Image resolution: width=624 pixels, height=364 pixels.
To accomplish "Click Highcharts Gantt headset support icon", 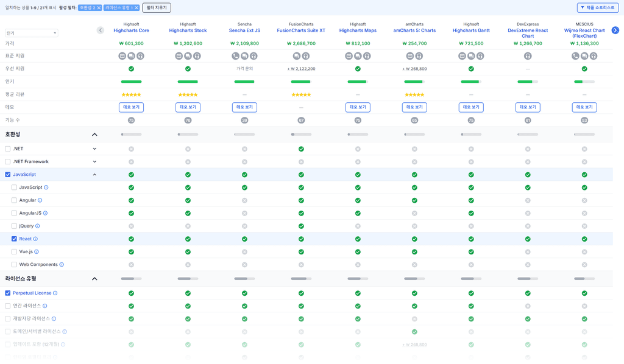I will [x=480, y=56].
